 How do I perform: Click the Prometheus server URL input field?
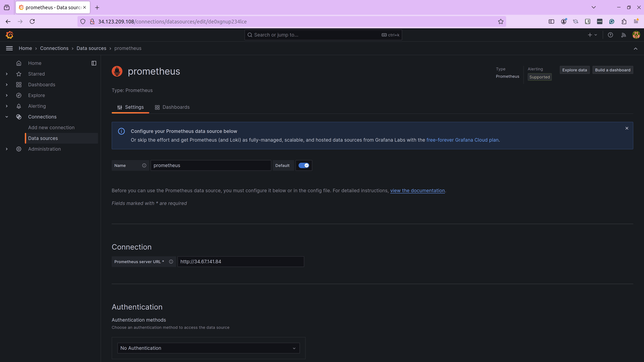(x=241, y=262)
